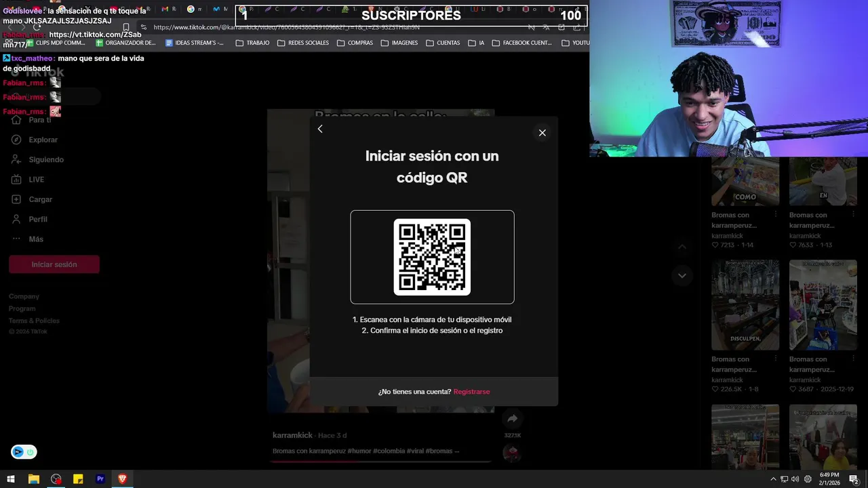This screenshot has width=868, height=488.
Task: Click the Perfil person icon
Action: (x=16, y=219)
